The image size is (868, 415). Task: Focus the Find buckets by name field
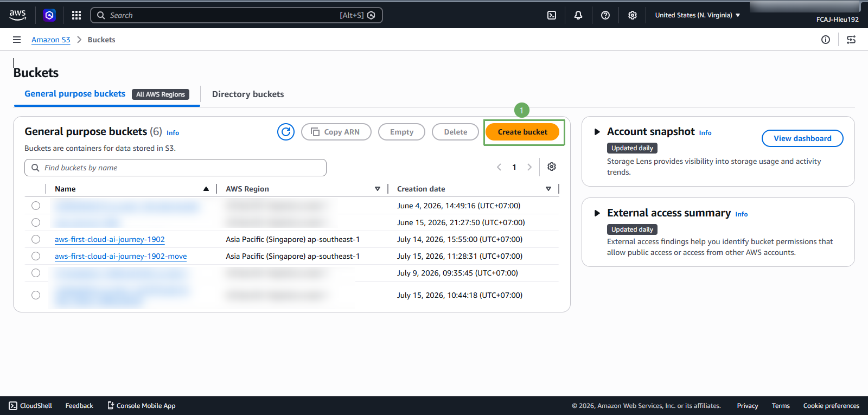175,168
